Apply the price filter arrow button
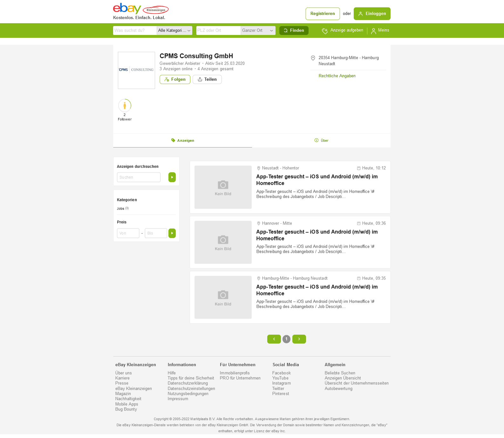Viewport: 504px width, 438px height. pos(172,233)
